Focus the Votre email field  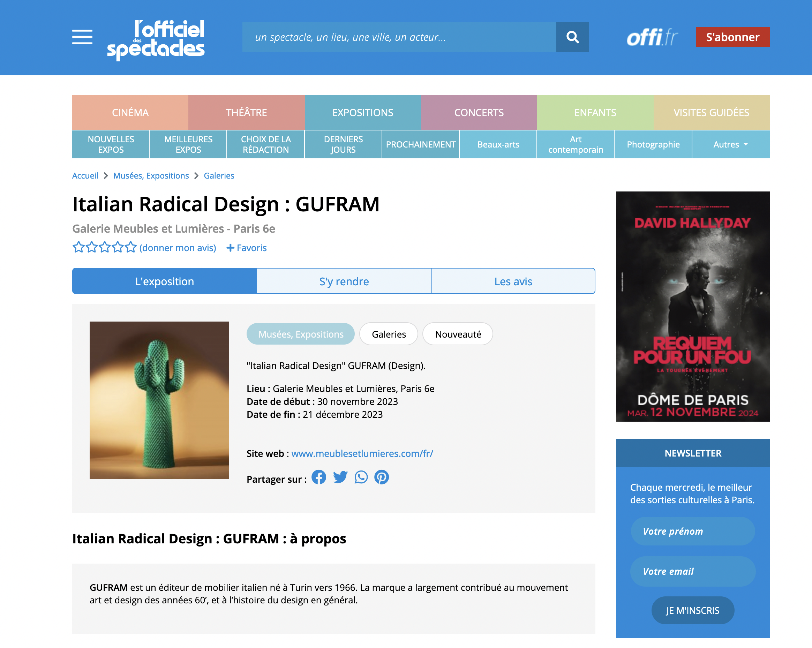click(x=692, y=571)
